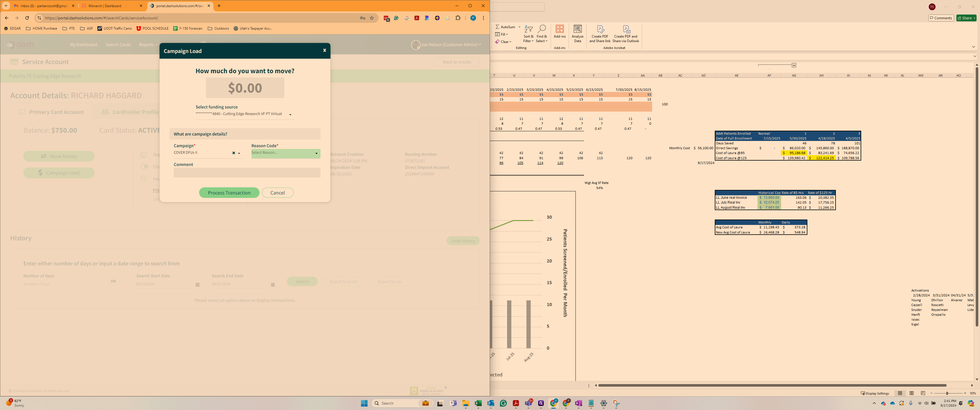
Task: Clear the COVER DFUs II campaign selection
Action: (234, 153)
